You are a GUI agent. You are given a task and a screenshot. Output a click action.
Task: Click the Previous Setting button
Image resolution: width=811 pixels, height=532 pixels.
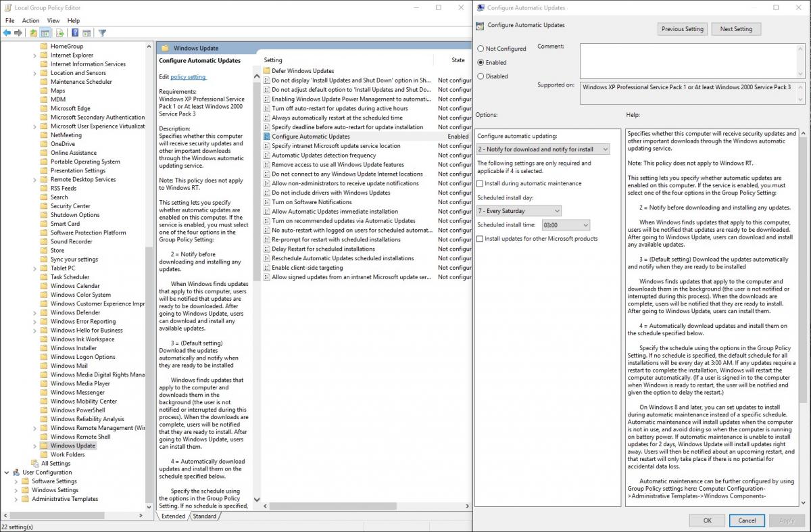(x=683, y=29)
